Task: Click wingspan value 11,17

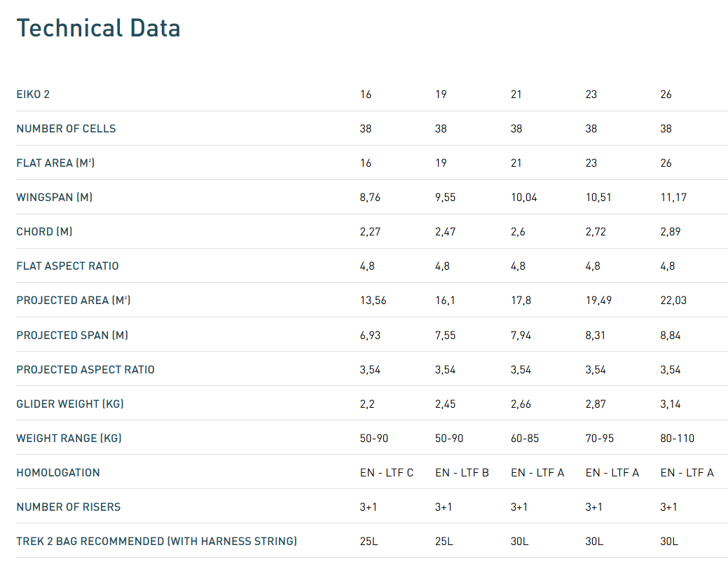Action: coord(673,198)
